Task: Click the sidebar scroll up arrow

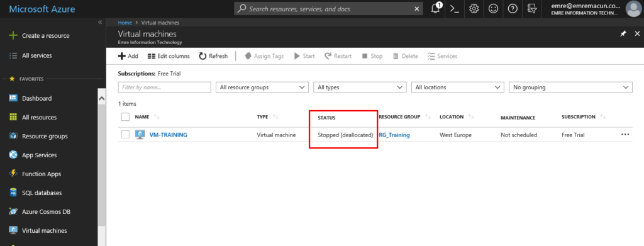Action: point(102,99)
